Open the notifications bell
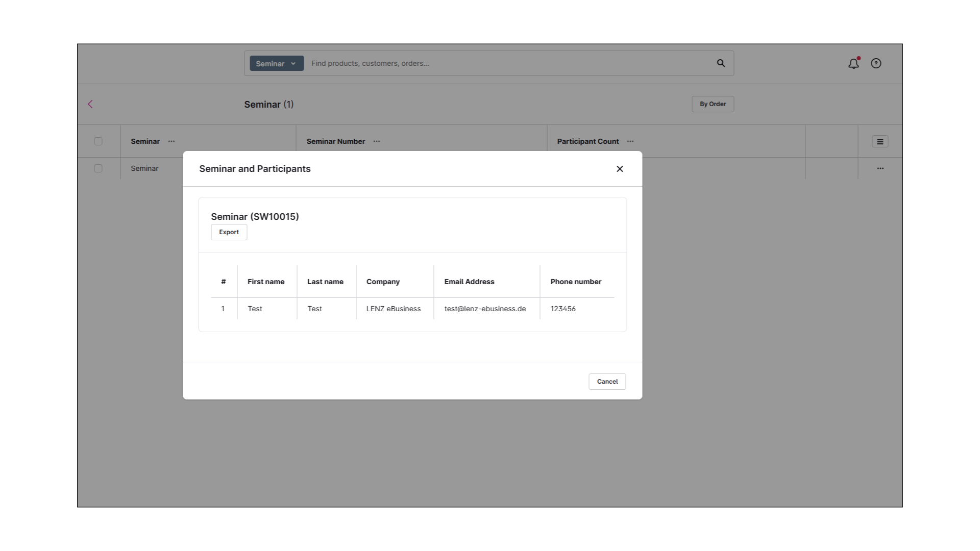The width and height of the screenshot is (980, 551). (853, 64)
